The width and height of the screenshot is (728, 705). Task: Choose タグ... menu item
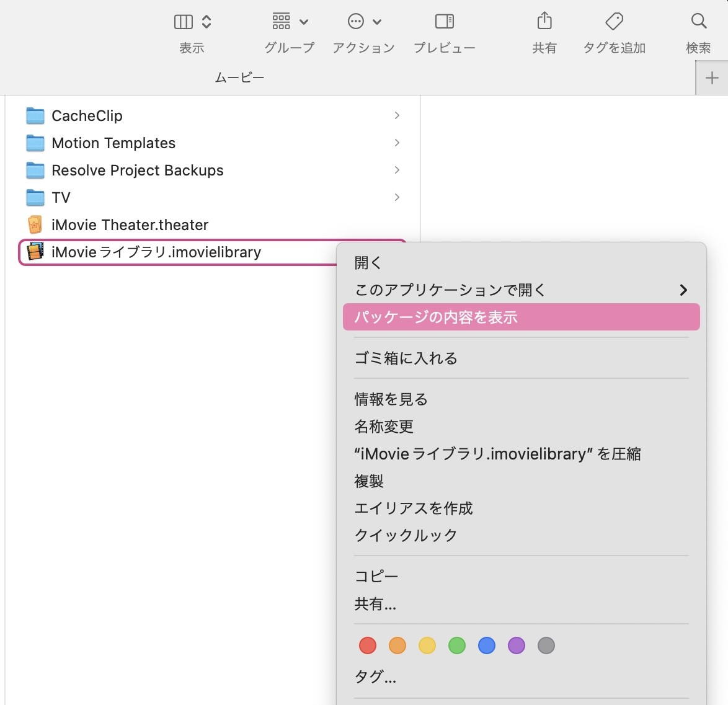[521, 676]
